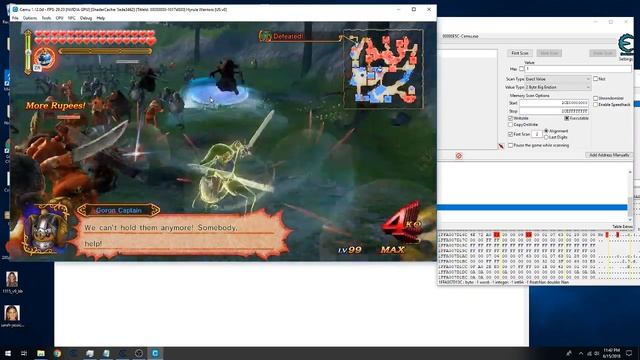Open the Value Type dropdown

tap(558, 87)
